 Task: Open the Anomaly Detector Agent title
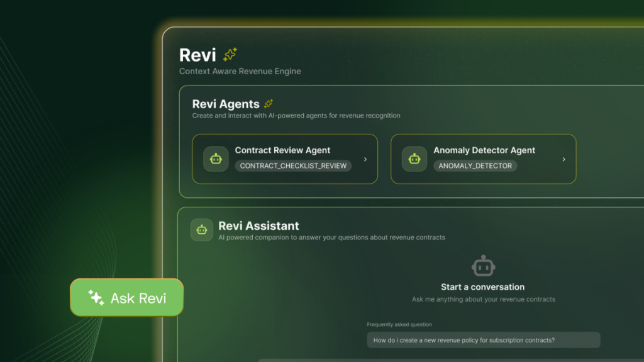pos(484,150)
